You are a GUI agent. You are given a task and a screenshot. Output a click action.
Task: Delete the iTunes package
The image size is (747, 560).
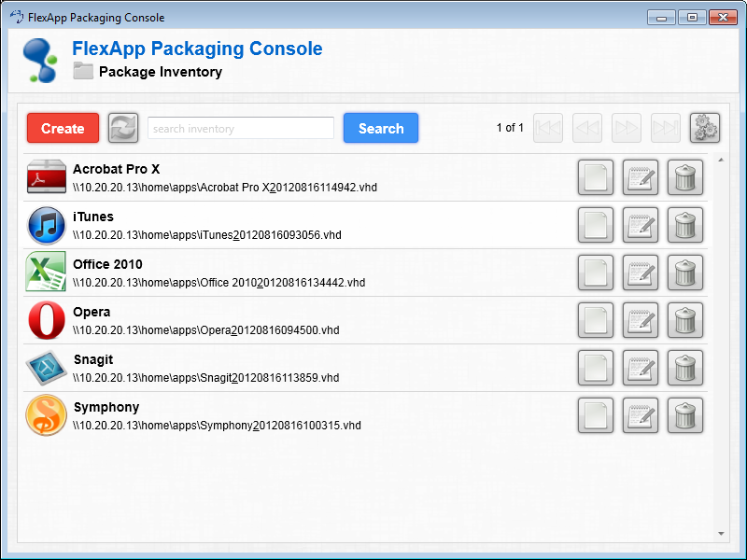click(x=685, y=225)
